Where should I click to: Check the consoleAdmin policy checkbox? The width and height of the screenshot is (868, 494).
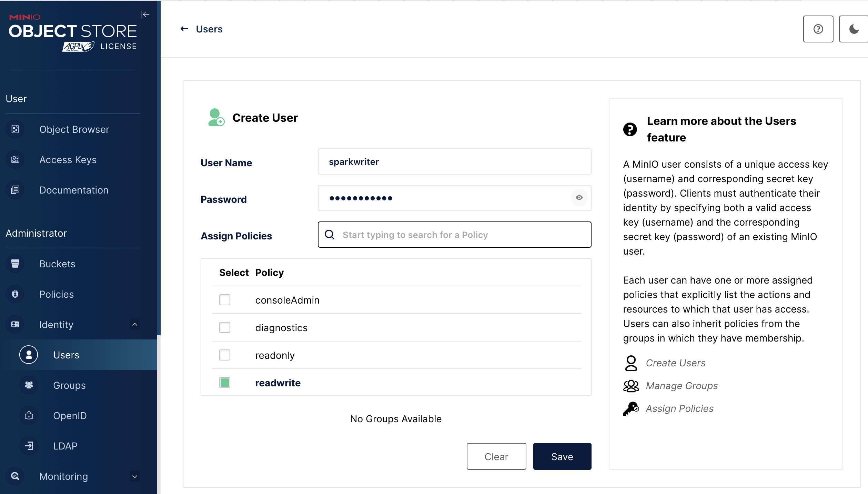click(x=225, y=300)
